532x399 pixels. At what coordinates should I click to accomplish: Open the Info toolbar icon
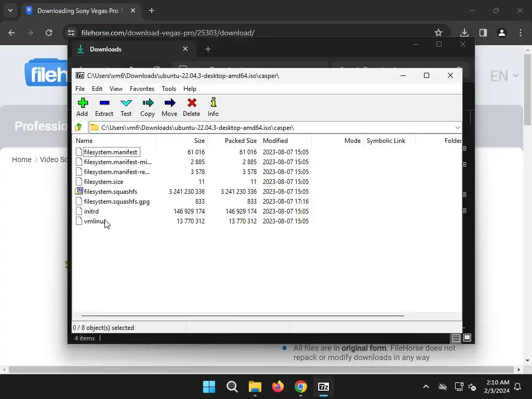pyautogui.click(x=214, y=103)
